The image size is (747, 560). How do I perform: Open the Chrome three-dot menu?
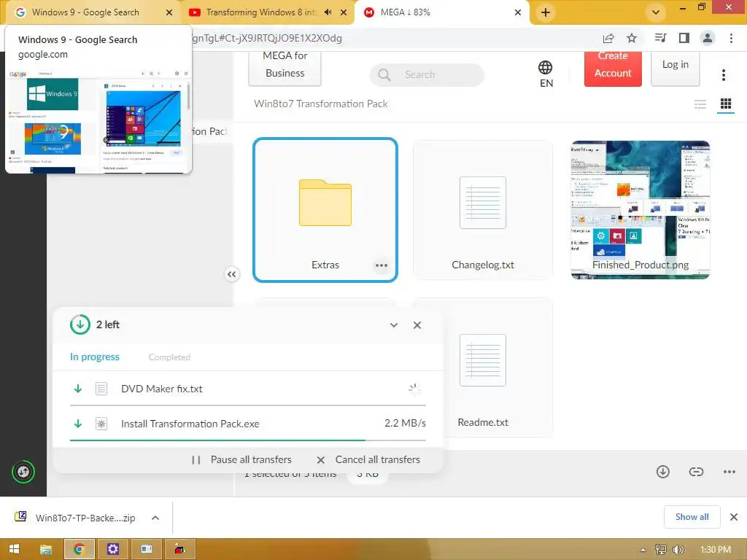point(731,38)
